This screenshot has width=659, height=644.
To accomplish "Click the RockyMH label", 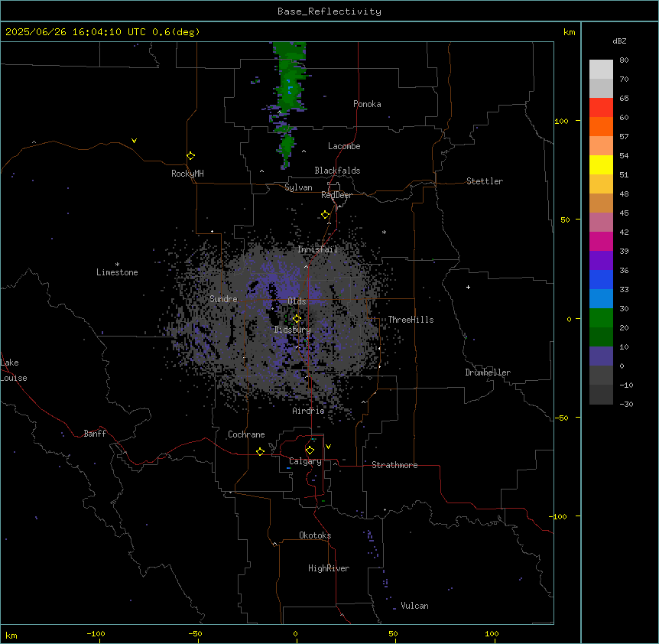I will [187, 174].
